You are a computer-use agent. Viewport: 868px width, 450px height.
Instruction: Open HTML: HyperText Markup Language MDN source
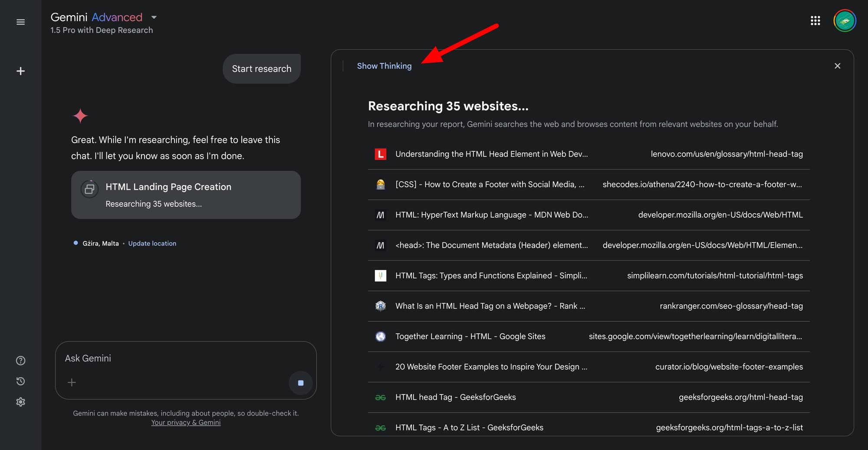coord(492,215)
